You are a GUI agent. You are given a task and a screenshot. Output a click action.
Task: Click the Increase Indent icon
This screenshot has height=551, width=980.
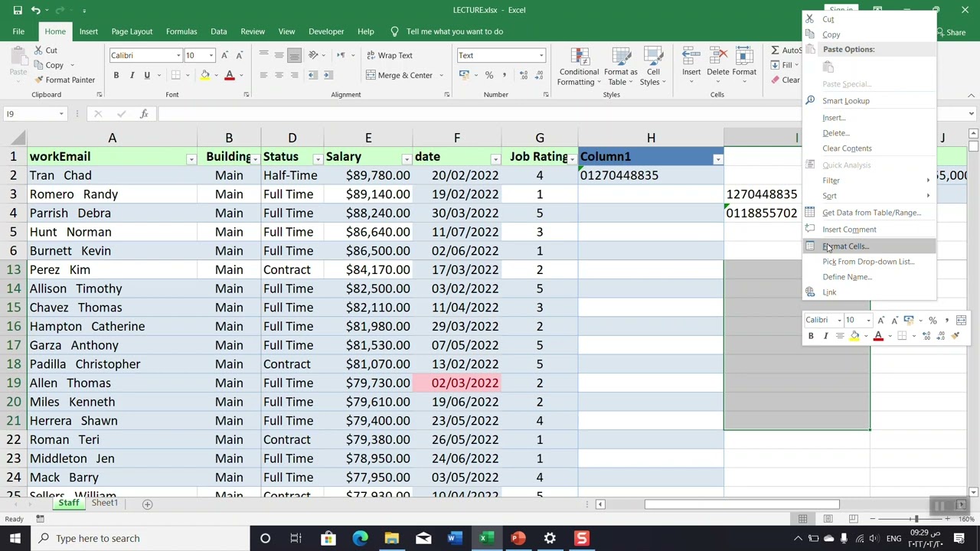point(328,75)
